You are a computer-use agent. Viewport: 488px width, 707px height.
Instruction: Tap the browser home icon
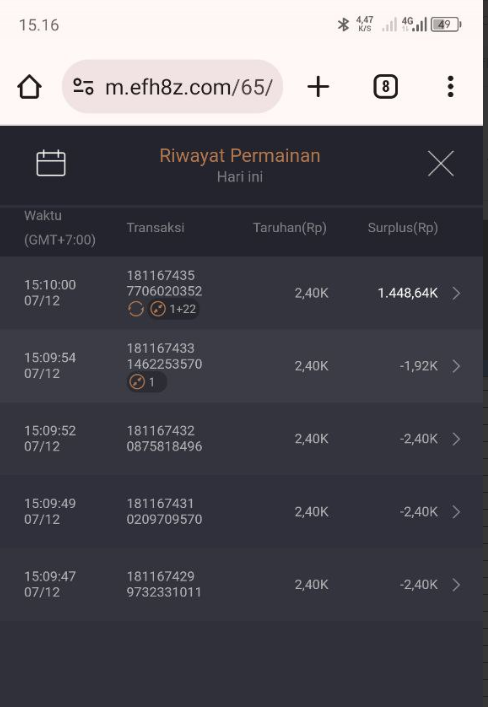30,87
